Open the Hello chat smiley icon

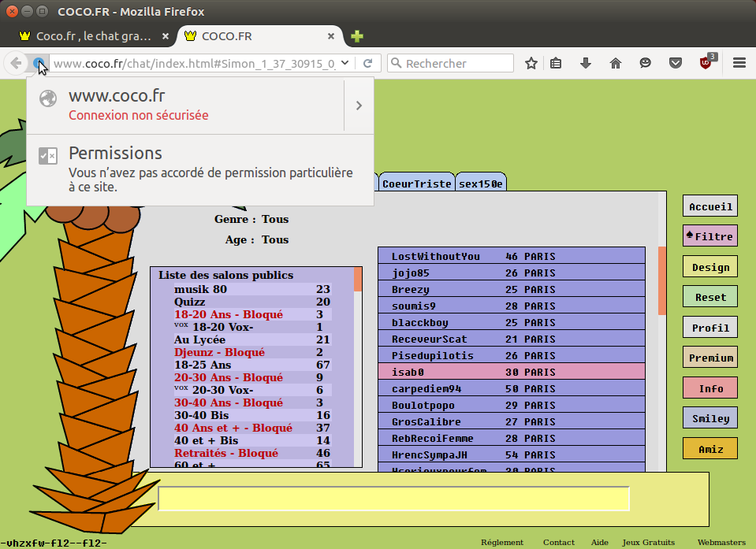645,63
